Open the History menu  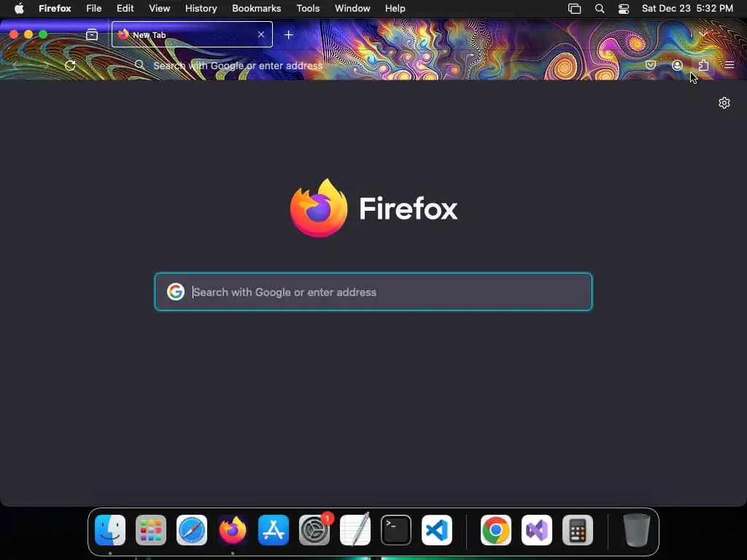tap(201, 8)
